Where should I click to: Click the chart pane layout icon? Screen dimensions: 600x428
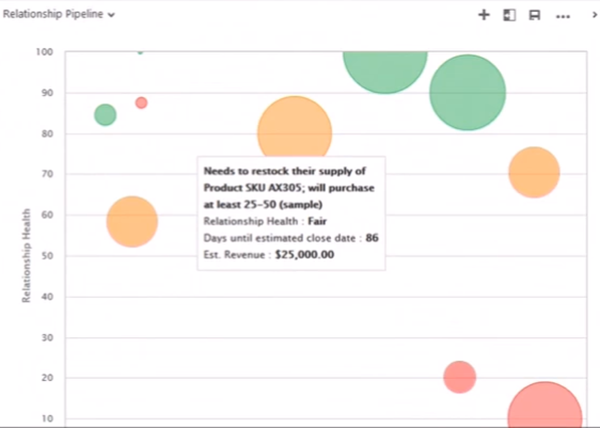coord(509,15)
